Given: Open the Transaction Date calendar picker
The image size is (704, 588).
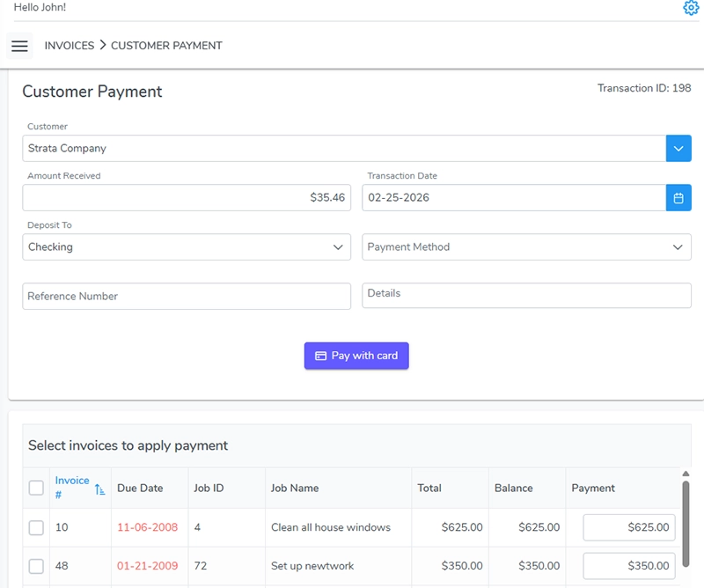Looking at the screenshot, I should point(678,198).
